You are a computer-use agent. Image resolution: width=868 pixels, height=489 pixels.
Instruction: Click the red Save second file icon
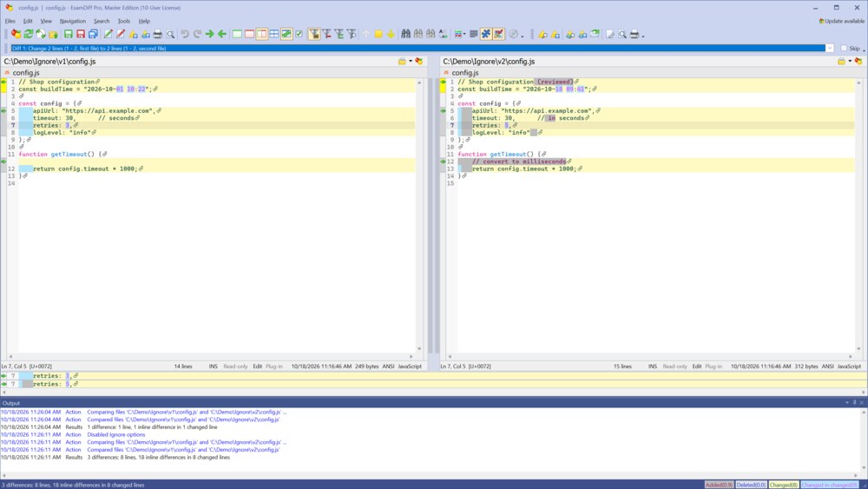coord(81,35)
